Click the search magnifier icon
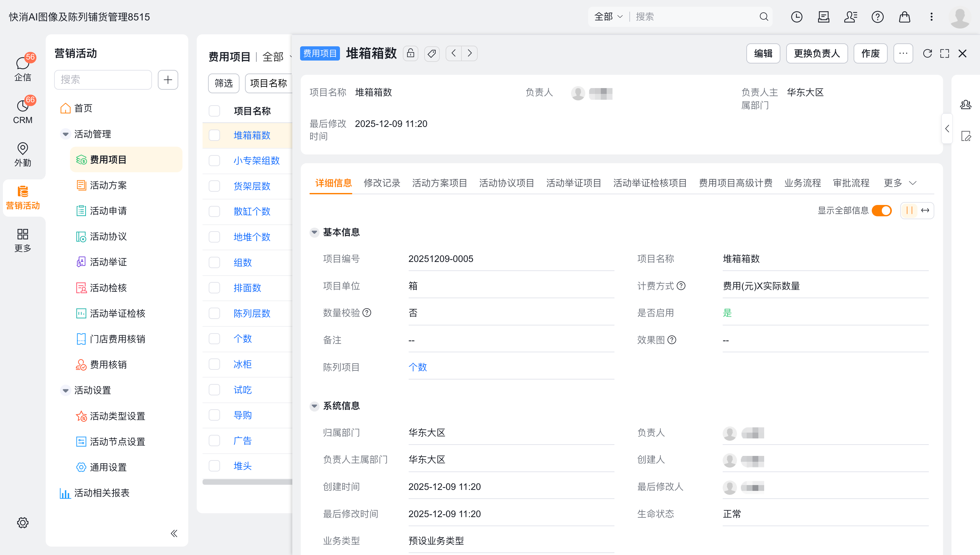Screen dimensions: 980x555 pos(764,17)
